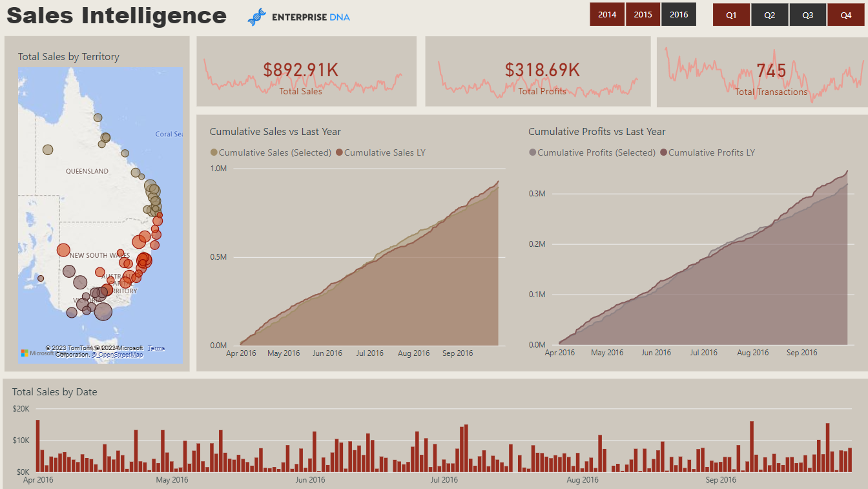Image resolution: width=868 pixels, height=489 pixels.
Task: Click the Microsoft Bing logo on map
Action: coord(25,353)
